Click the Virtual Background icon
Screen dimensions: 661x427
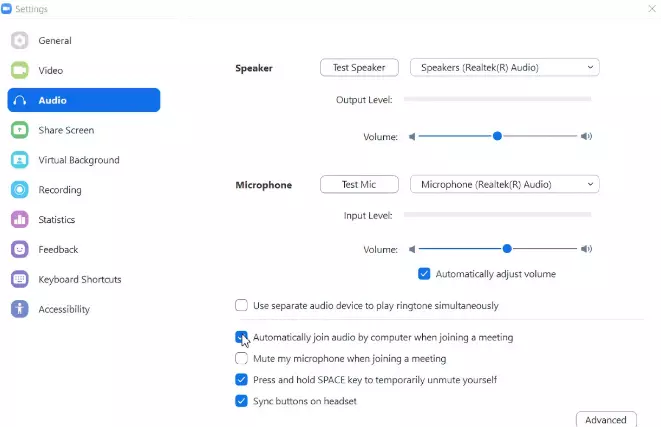point(19,160)
